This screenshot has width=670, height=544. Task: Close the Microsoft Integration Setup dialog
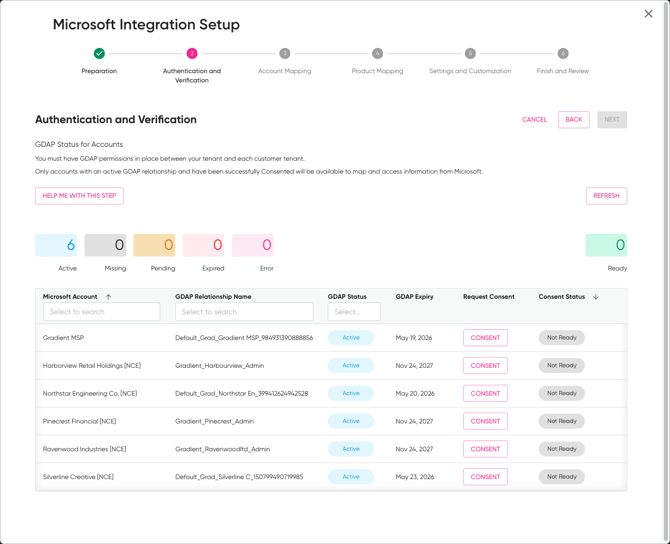648,14
